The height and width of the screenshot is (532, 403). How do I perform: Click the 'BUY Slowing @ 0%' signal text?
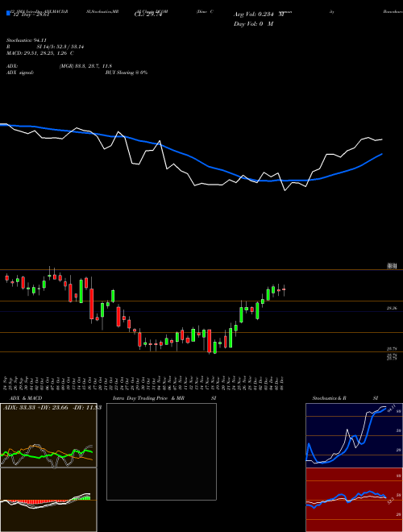[x=127, y=73]
